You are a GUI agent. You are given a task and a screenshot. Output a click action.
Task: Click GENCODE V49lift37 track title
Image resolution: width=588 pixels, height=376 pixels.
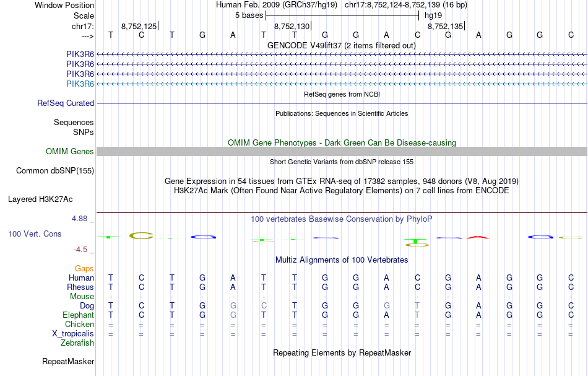coord(341,45)
